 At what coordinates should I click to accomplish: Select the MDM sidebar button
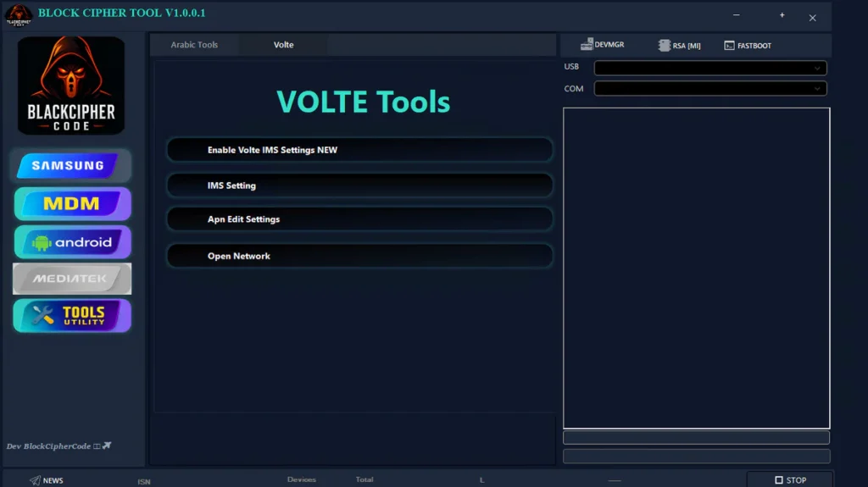click(x=72, y=204)
